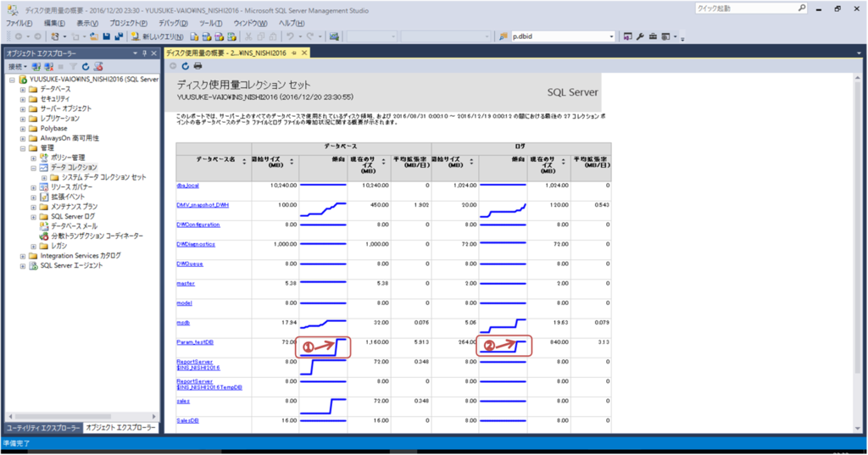Click the Database Engine Query icon
The height and width of the screenshot is (455, 868).
pyautogui.click(x=194, y=36)
